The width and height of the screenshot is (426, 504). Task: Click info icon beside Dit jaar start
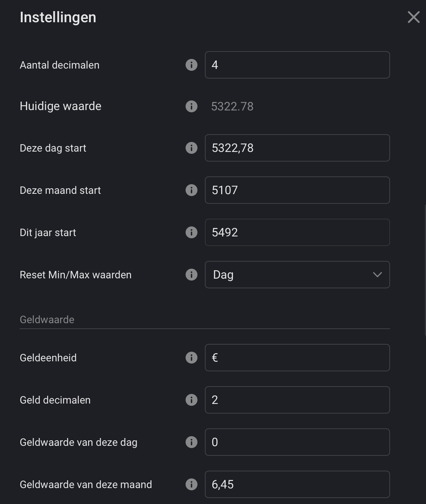coord(191,233)
